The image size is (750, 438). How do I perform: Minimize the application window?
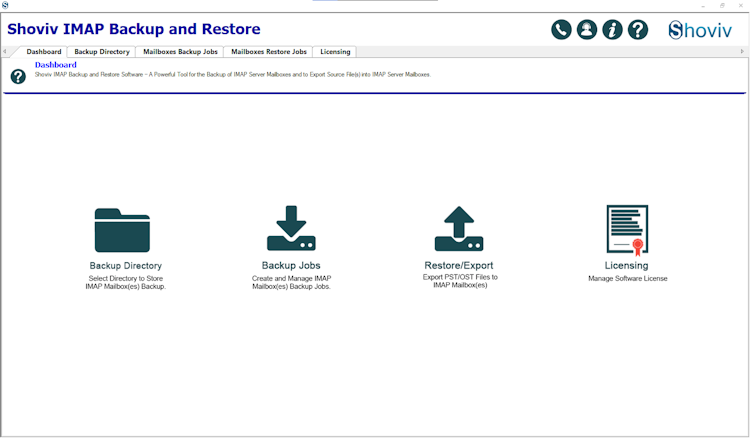coord(703,6)
